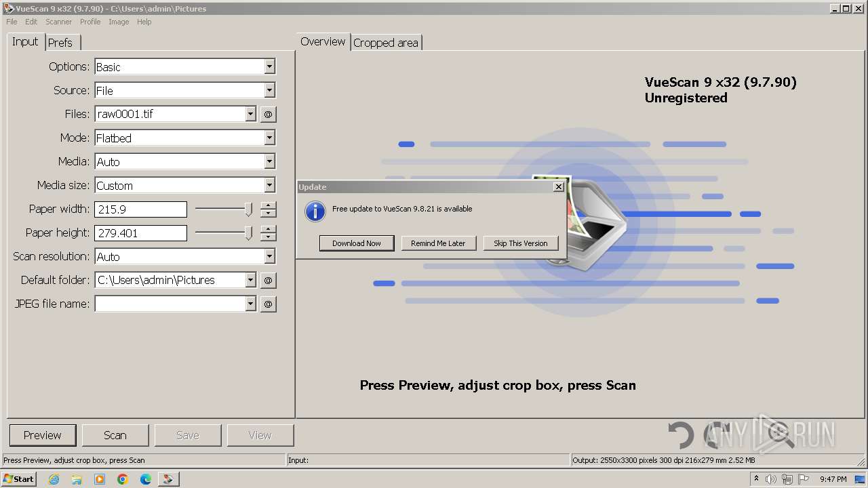Click the JPEG file name field
Screen dimensions: 868x488
tap(170, 304)
